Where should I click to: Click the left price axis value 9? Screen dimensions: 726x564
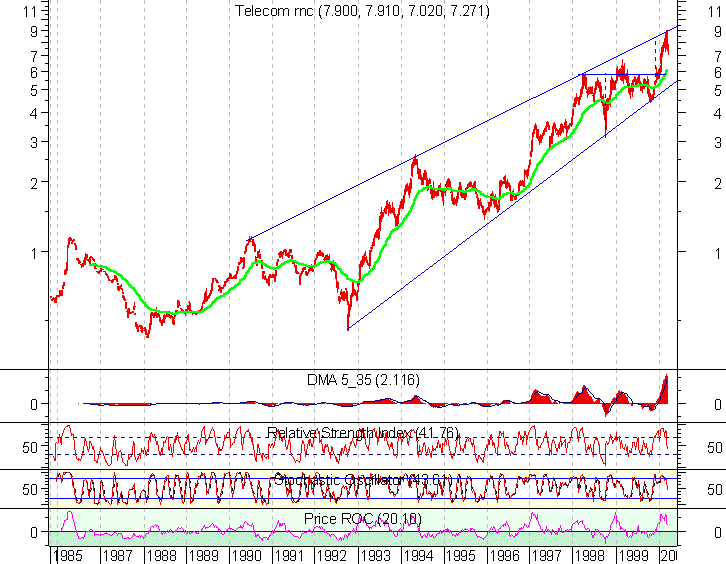34,31
